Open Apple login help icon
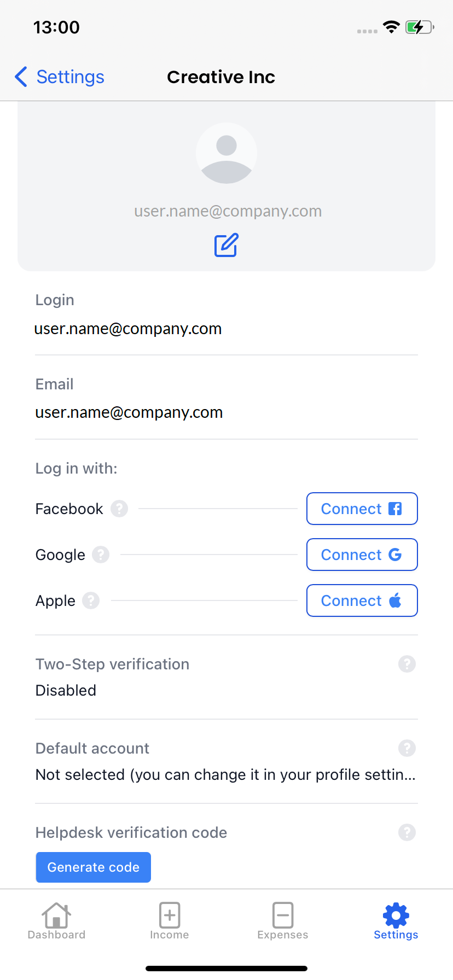The height and width of the screenshot is (980, 453). click(x=91, y=600)
